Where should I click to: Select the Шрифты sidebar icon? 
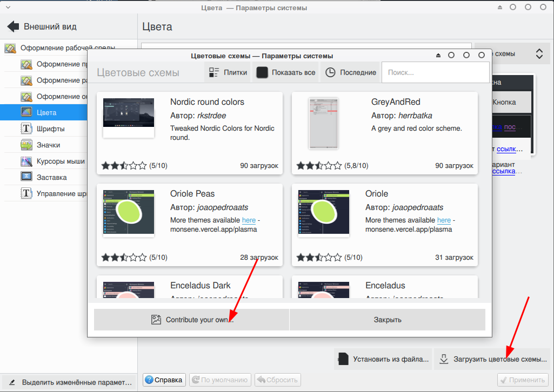click(x=26, y=129)
